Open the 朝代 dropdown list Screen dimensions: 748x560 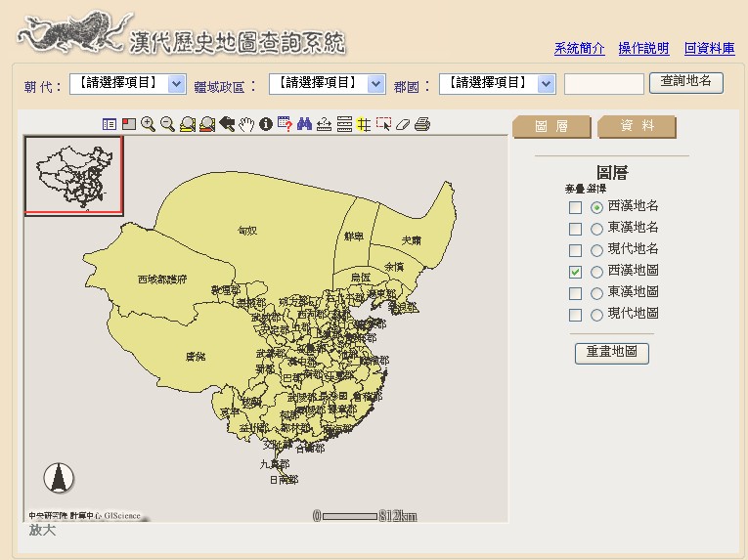127,84
